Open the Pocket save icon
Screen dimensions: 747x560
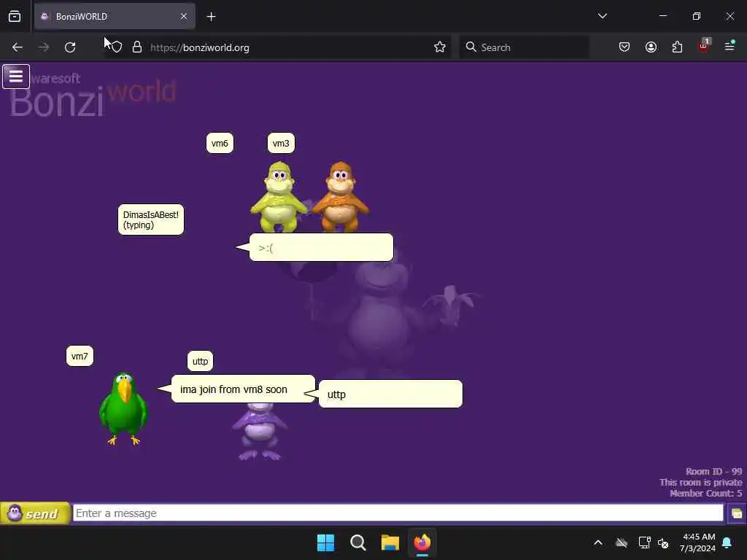624,47
